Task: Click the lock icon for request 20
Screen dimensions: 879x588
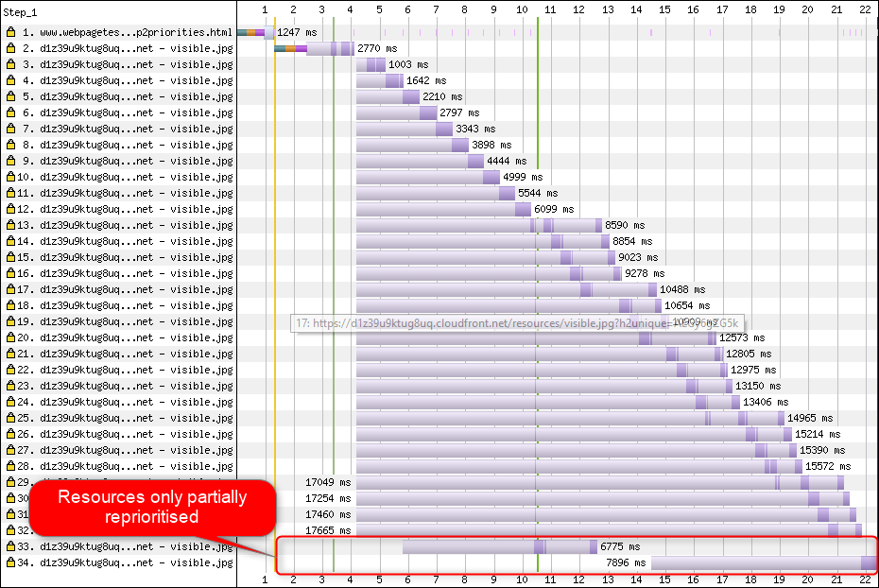Action: click(10, 337)
